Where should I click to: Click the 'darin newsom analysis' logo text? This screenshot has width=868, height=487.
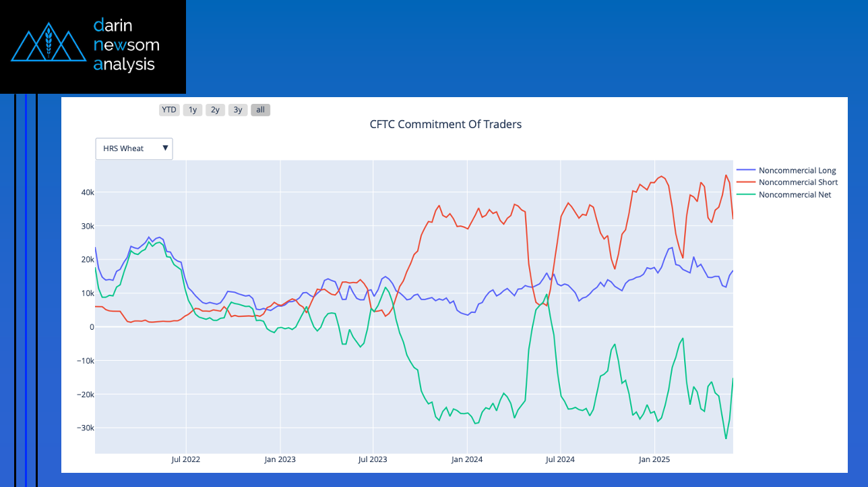(126, 45)
